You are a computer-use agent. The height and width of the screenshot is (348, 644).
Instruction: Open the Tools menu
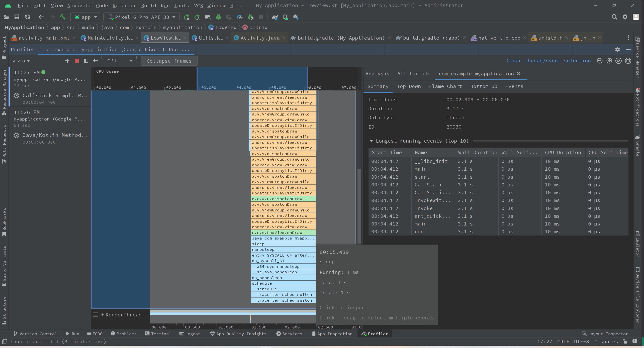(181, 6)
